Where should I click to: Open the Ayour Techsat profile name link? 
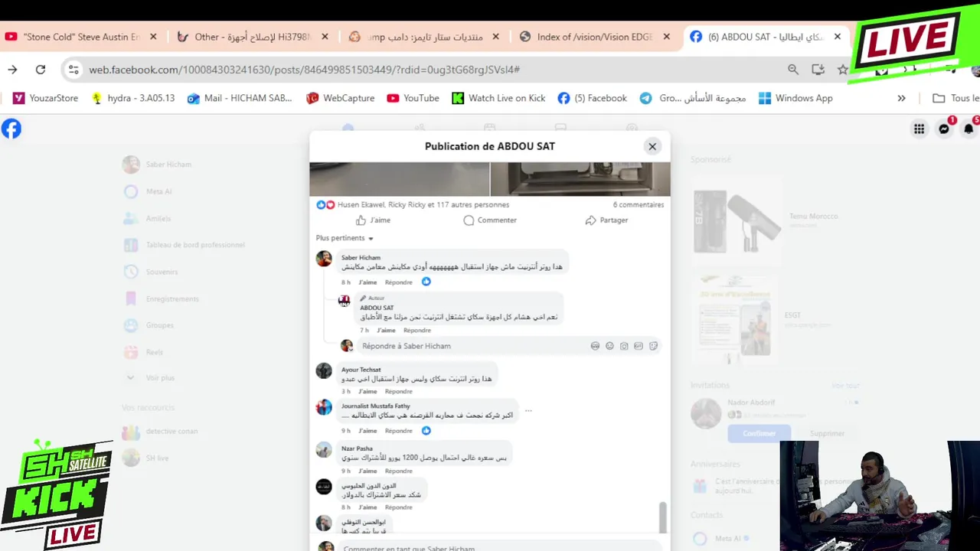(361, 370)
